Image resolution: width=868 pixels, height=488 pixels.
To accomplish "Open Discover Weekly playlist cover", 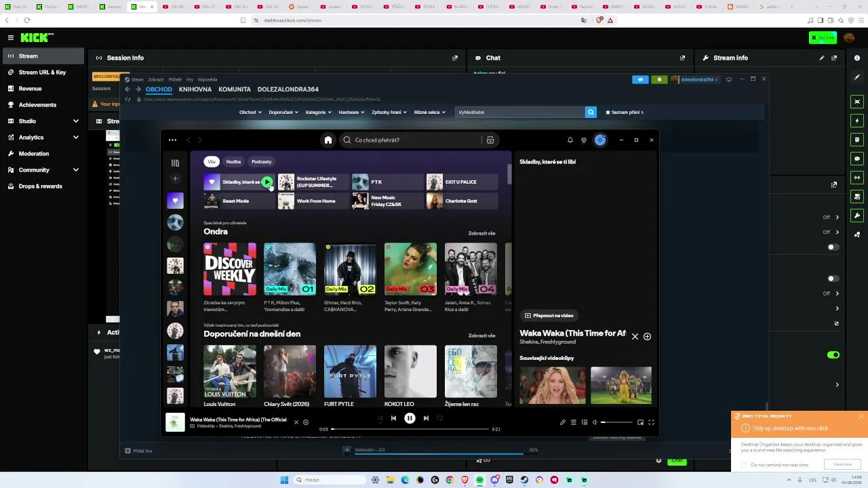I will [x=230, y=269].
